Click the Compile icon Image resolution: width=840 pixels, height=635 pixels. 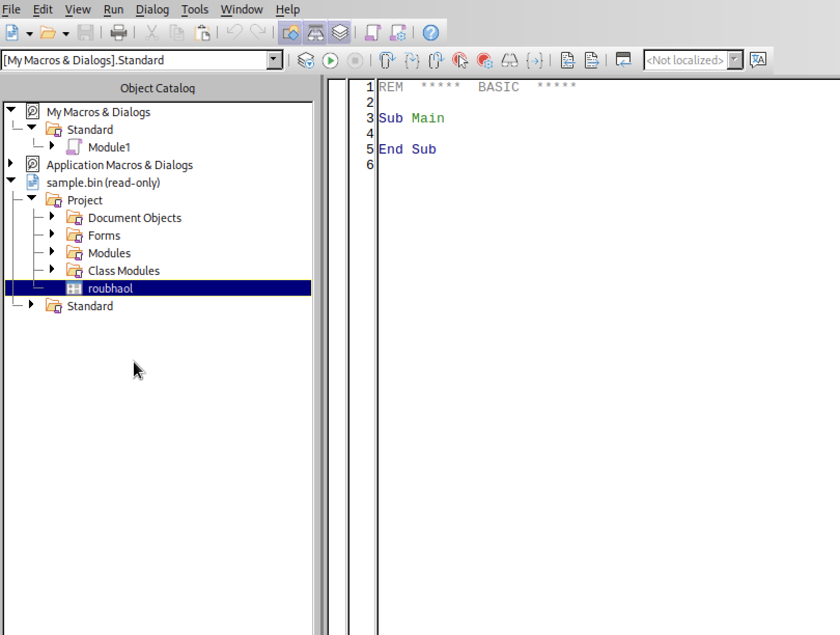[306, 60]
